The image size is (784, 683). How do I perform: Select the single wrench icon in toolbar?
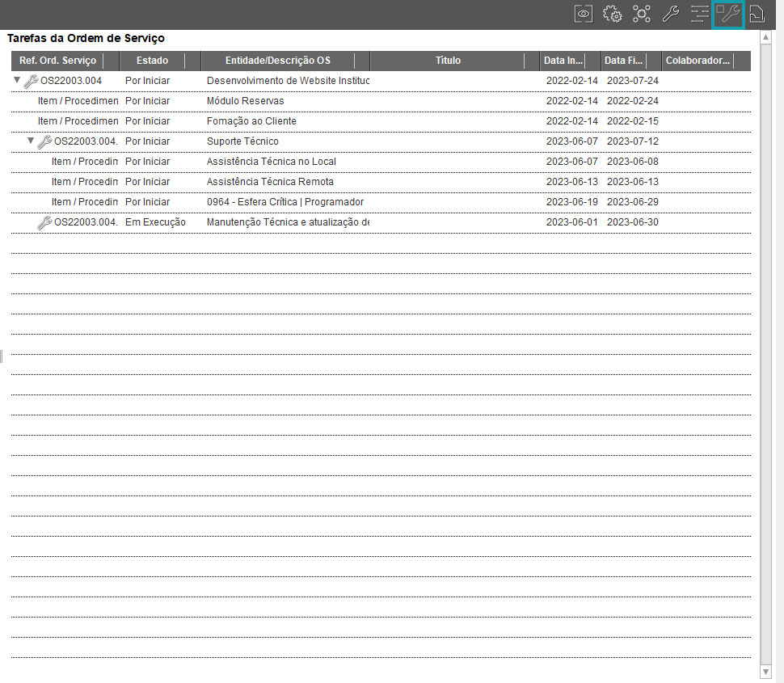670,14
